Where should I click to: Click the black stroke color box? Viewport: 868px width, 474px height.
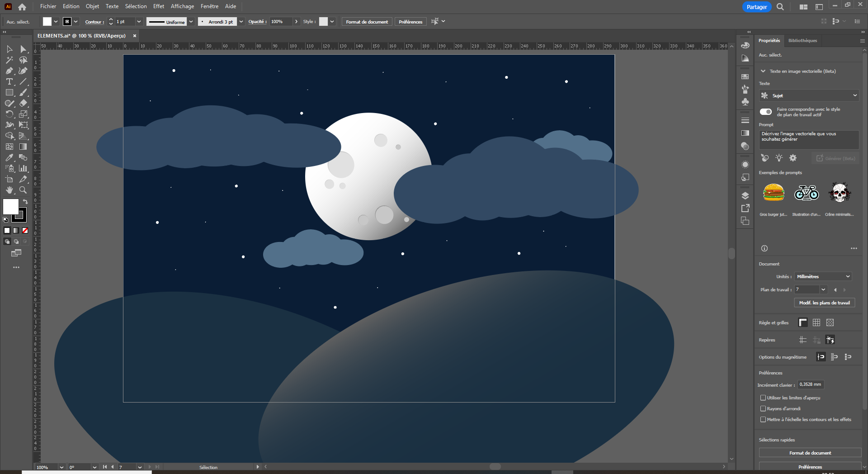[x=20, y=216]
